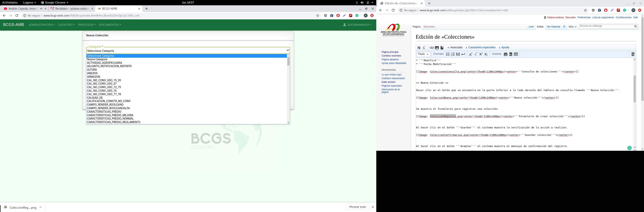
Task: Open Preferencias link in wiki
Action: point(584,17)
